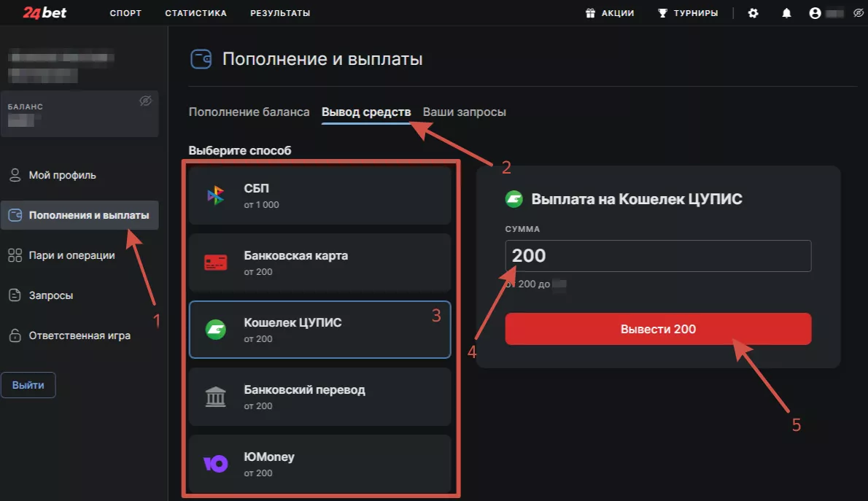Screen dimensions: 868x501
Task: Open notifications bell icon
Action: 786,13
